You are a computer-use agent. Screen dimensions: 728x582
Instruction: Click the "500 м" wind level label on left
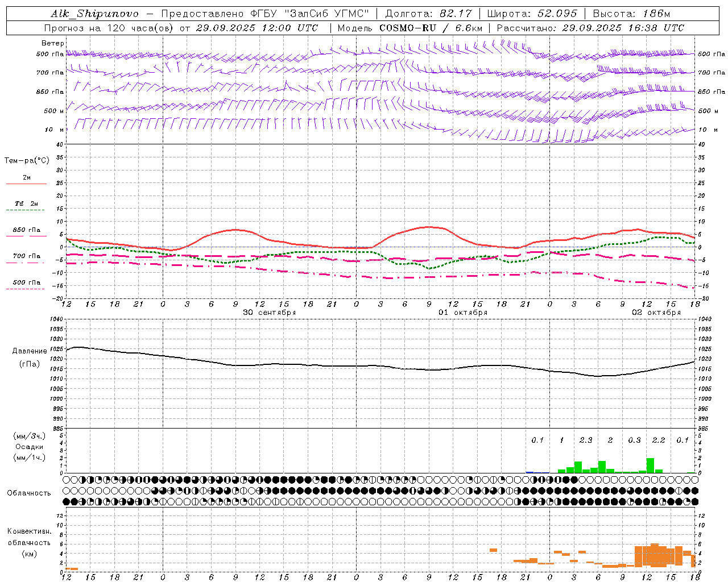click(53, 111)
